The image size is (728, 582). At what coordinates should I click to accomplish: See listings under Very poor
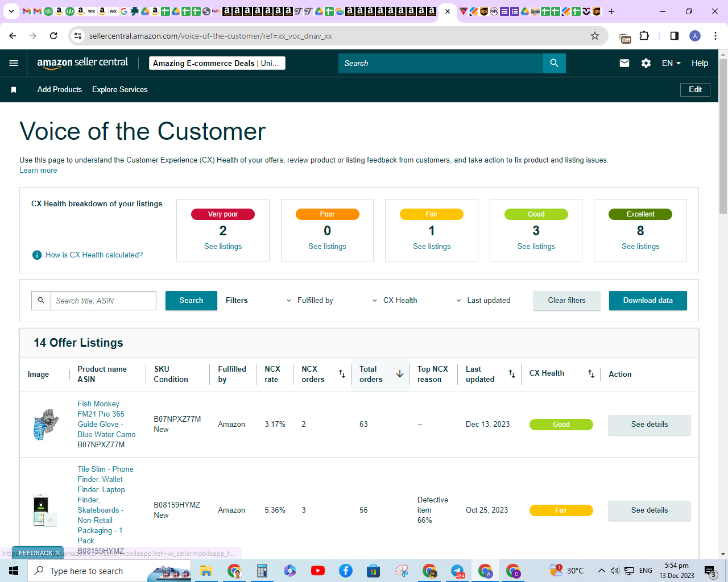[223, 247]
